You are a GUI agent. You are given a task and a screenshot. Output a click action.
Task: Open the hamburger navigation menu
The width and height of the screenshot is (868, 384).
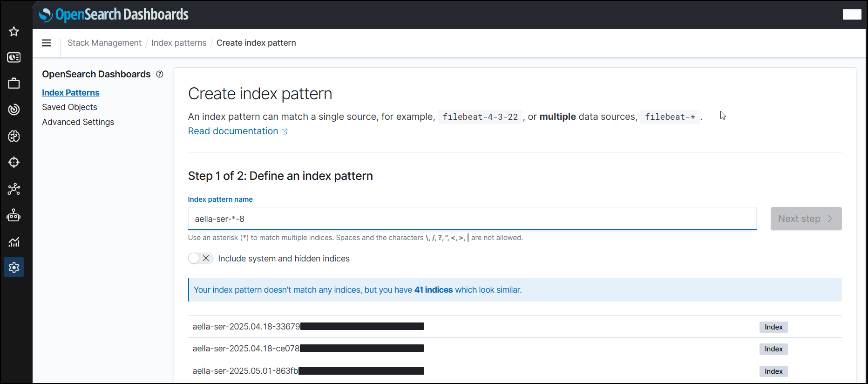point(47,43)
